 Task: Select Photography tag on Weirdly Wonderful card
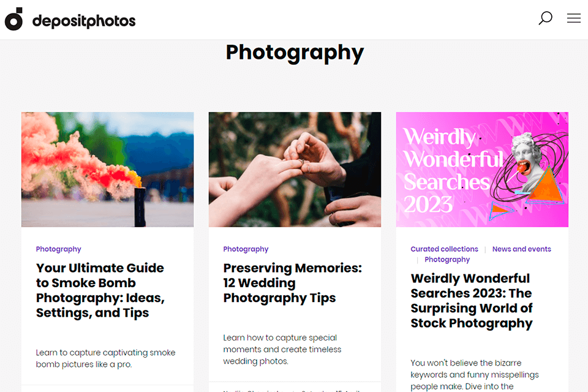pos(447,260)
